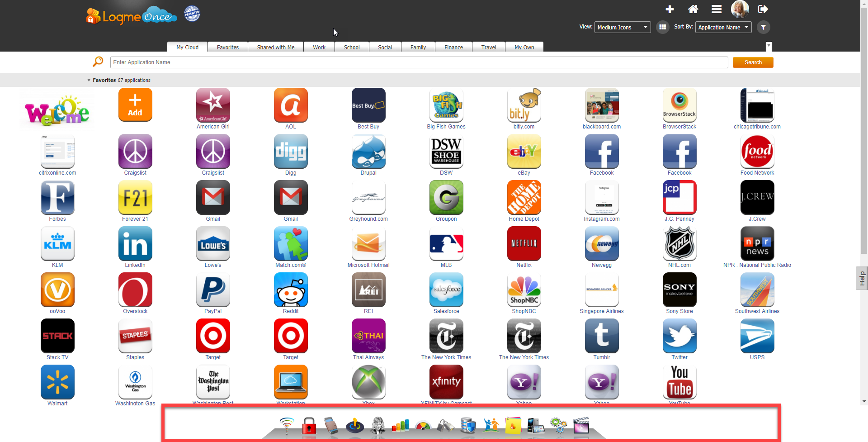868x442 pixels.
Task: Select the Travel tab
Action: [x=489, y=47]
